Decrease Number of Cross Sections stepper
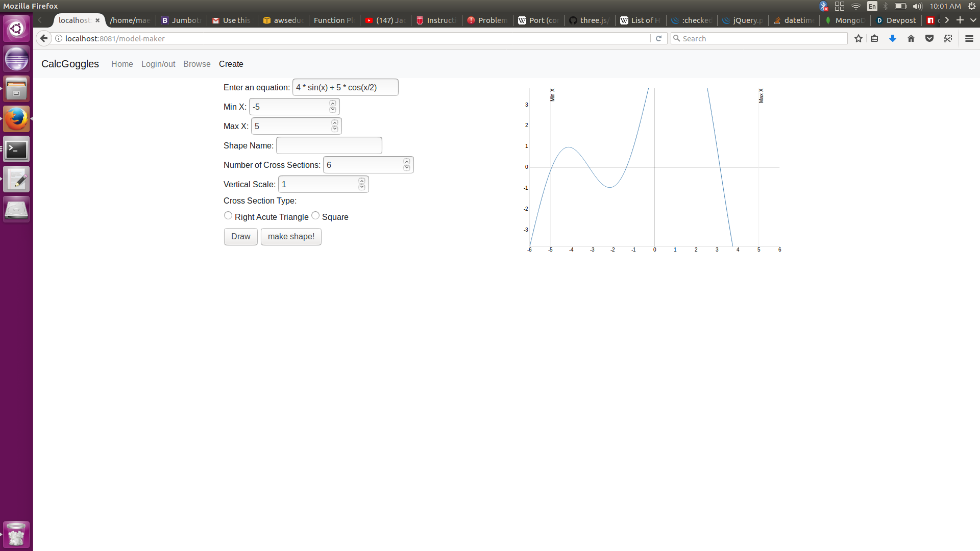This screenshot has height=551, width=980. [x=407, y=168]
